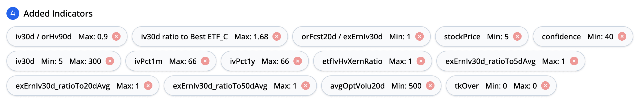Click the Added Indicators heading

click(58, 13)
